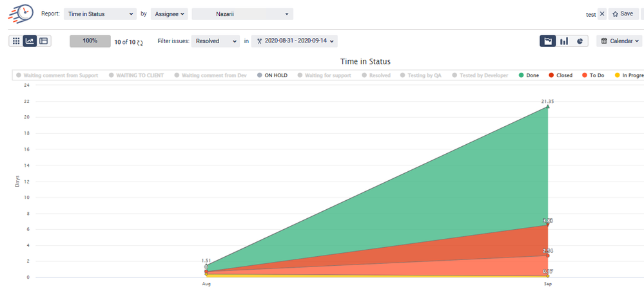644x289 pixels.
Task: Open the Filter issues Resolved dropdown
Action: click(215, 41)
